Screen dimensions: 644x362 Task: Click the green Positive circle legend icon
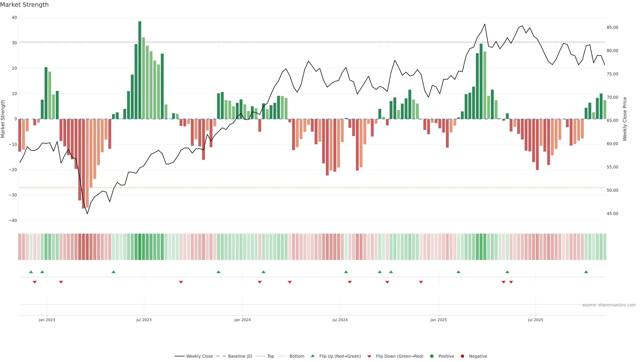coord(432,356)
